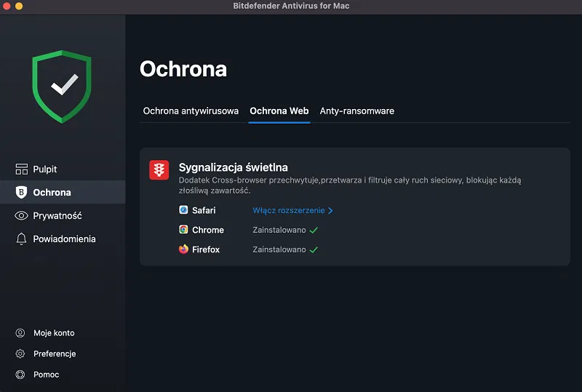582x392 pixels.
Task: Click the green checkmark beside Chrome
Action: point(314,230)
